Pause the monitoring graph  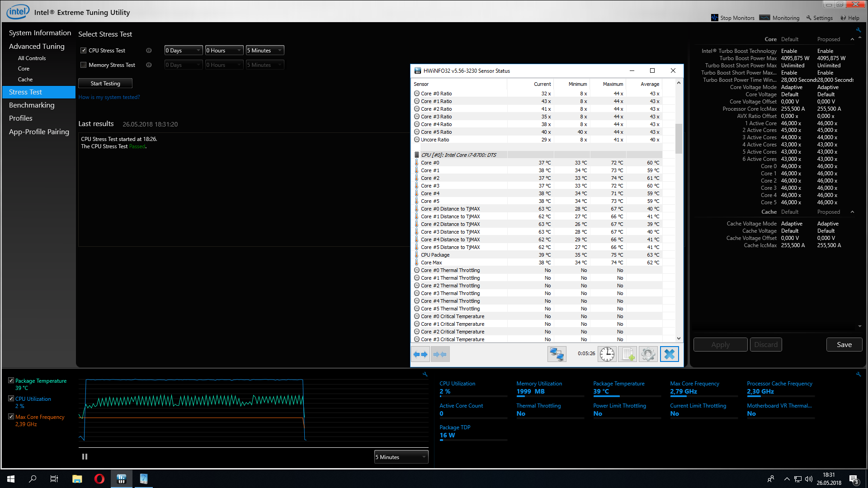[x=85, y=457]
